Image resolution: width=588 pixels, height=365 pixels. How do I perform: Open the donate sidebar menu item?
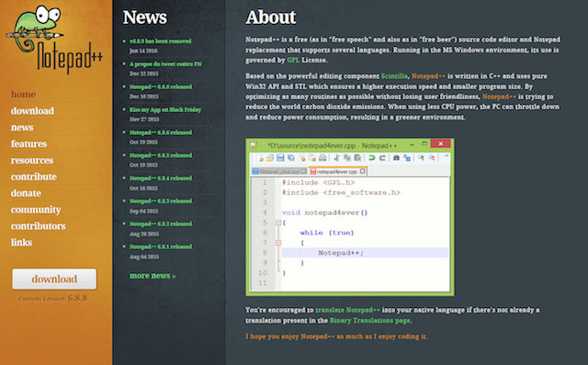(x=26, y=193)
